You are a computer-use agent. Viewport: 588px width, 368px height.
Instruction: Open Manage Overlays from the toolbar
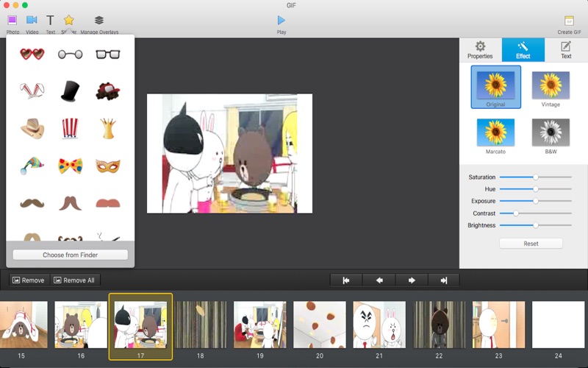99,21
